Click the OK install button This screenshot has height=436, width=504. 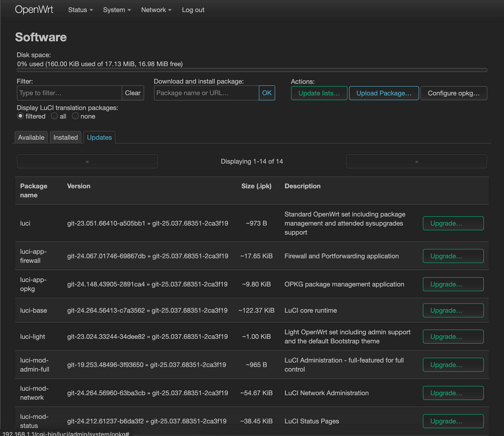pos(267,93)
